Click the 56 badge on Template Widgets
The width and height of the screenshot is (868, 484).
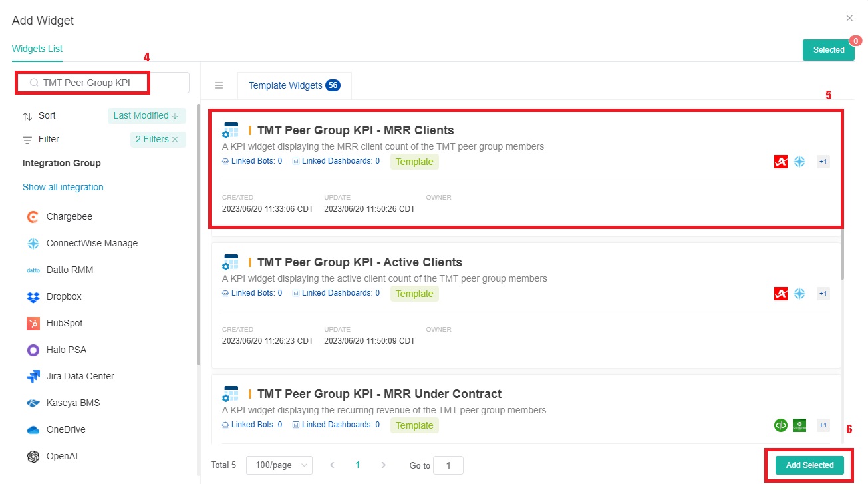(333, 85)
